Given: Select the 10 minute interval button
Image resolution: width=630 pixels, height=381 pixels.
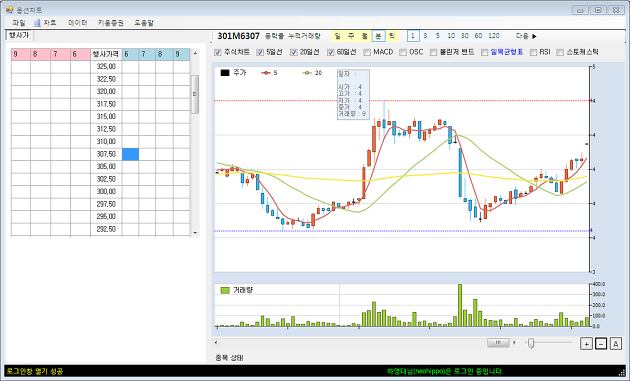Looking at the screenshot, I should [x=451, y=36].
